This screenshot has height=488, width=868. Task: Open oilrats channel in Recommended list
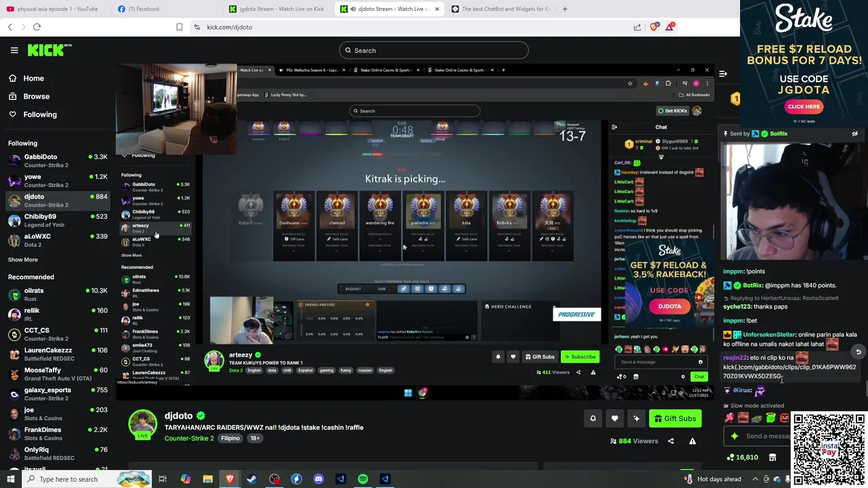click(x=58, y=294)
